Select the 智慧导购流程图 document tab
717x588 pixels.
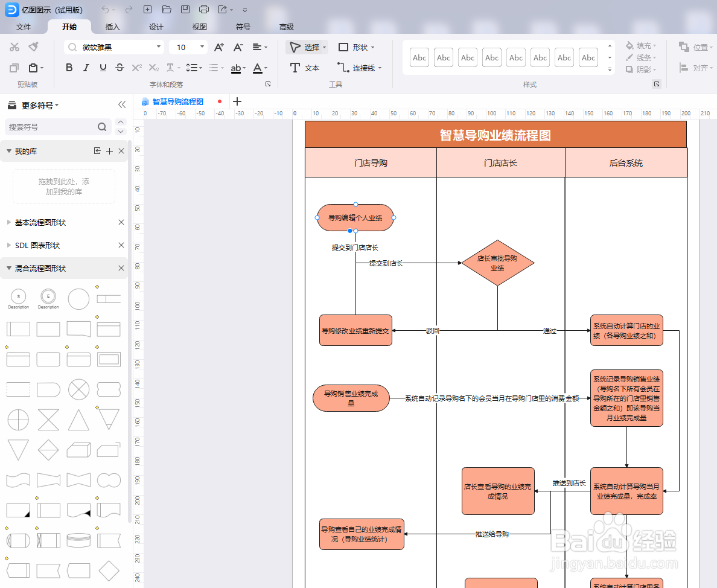[x=178, y=101]
